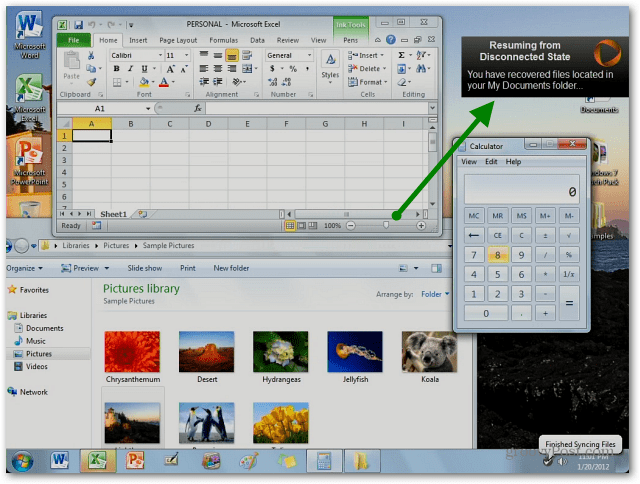Open the Calculator Edit menu
Screen dimensions: 640x484
(x=491, y=162)
